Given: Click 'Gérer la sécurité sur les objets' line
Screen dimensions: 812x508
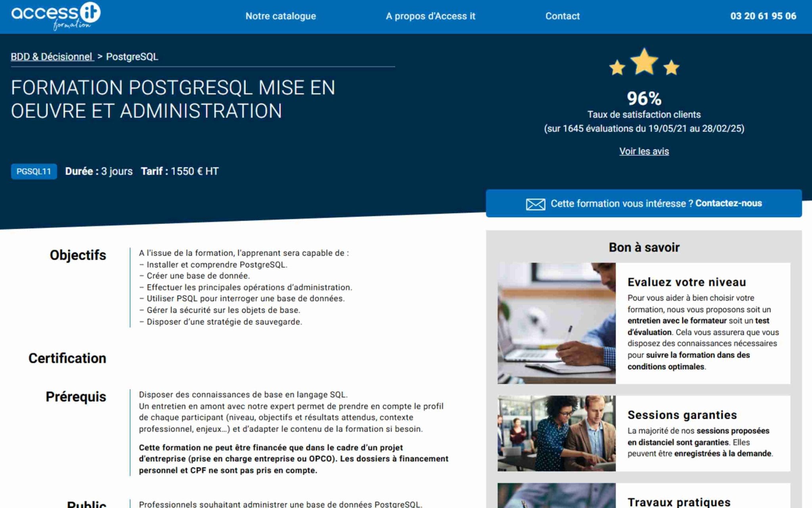Looking at the screenshot, I should click(220, 310).
